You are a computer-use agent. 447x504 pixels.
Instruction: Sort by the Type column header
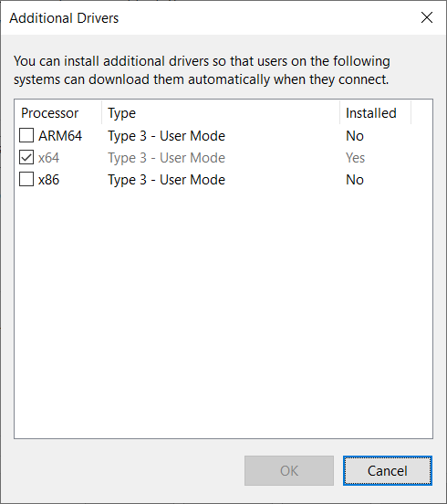[221, 113]
